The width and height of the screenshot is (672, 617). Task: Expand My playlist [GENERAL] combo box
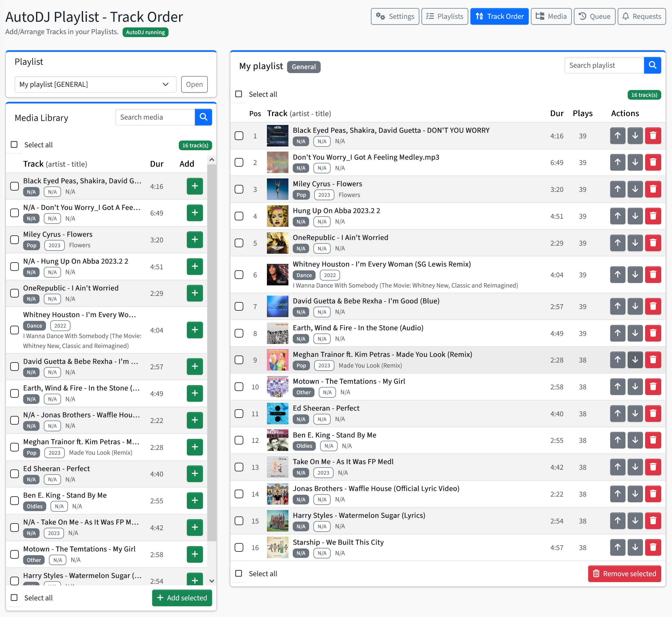95,84
